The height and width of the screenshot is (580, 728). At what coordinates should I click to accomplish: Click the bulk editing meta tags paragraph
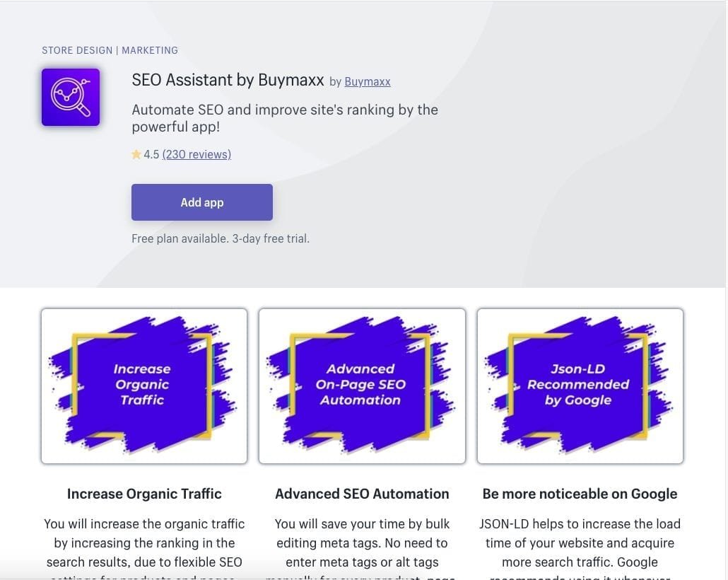point(362,547)
